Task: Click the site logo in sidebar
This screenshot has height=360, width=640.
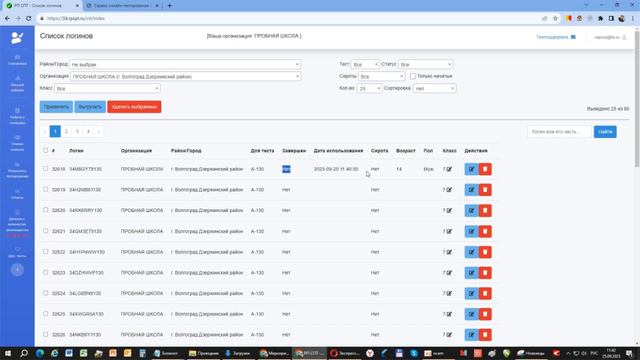Action: point(17,38)
